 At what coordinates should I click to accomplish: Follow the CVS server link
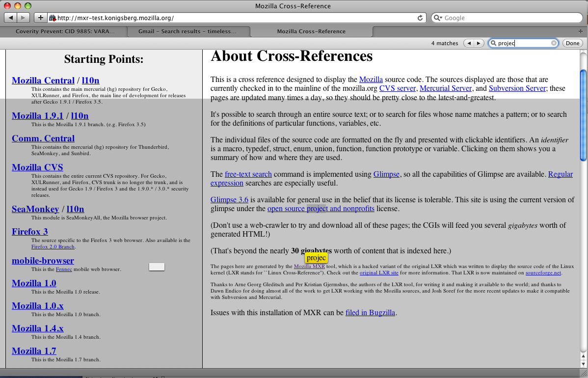(x=398, y=88)
